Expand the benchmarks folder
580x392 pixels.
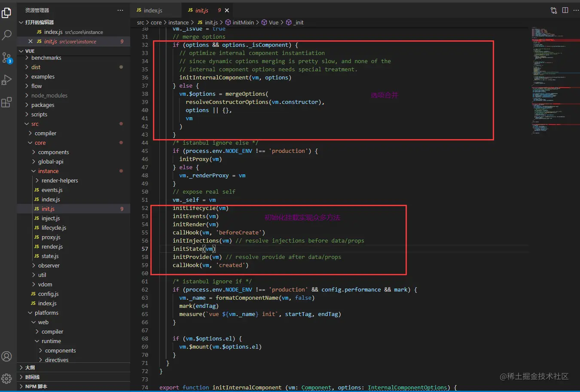click(x=46, y=58)
